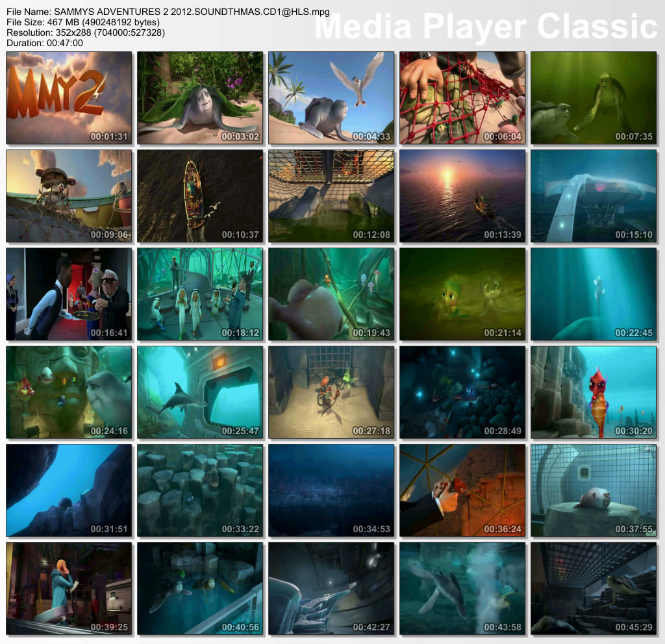Click the File Size 467 MB line

pyautogui.click(x=83, y=22)
